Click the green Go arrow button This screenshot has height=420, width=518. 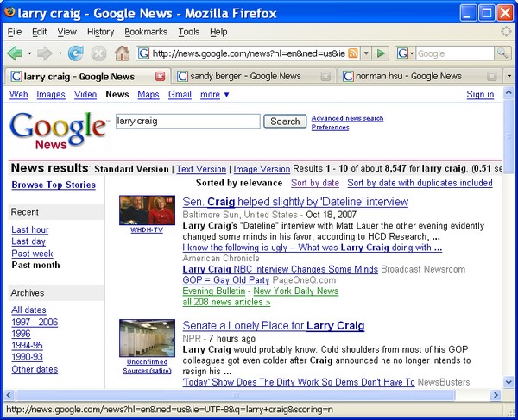pos(381,53)
